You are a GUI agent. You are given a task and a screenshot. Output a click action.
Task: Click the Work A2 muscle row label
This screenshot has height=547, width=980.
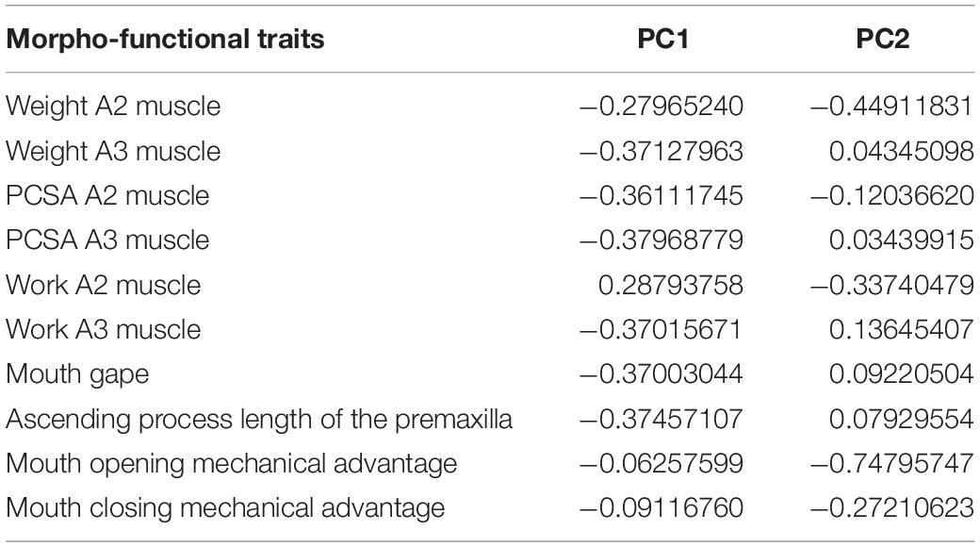(103, 285)
